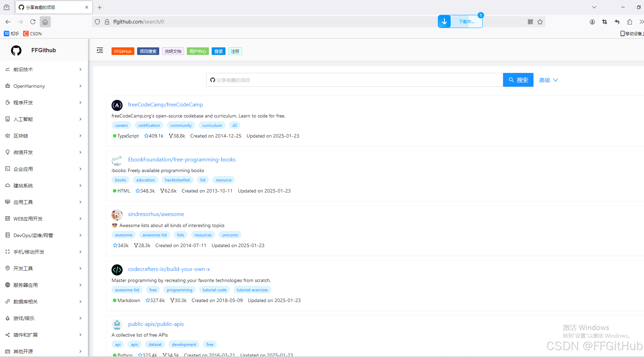Go to the browser home page icon
Screen dimensions: 644x357
pyautogui.click(x=45, y=22)
